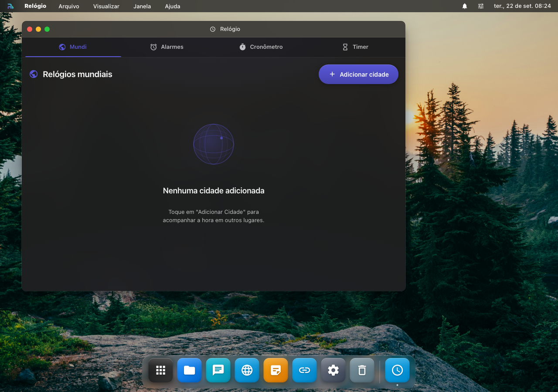
Task: Click the system logo in menu bar
Action: click(x=10, y=6)
